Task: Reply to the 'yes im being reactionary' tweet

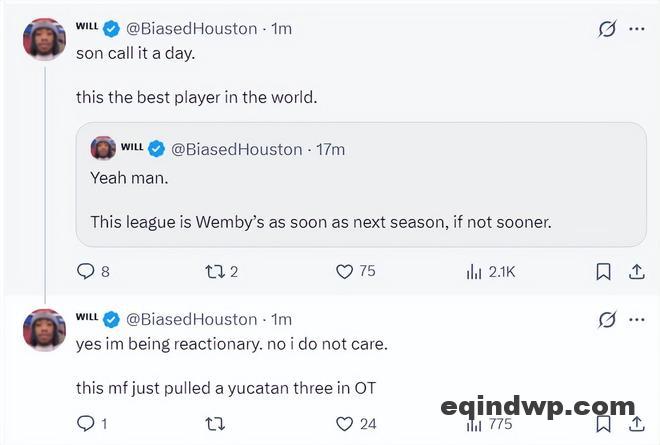Action: coord(85,424)
